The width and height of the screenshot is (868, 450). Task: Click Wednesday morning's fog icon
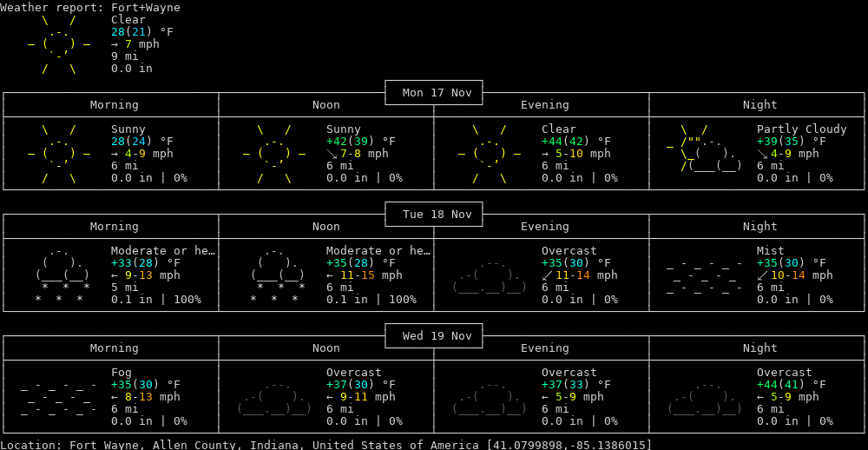pos(59,397)
